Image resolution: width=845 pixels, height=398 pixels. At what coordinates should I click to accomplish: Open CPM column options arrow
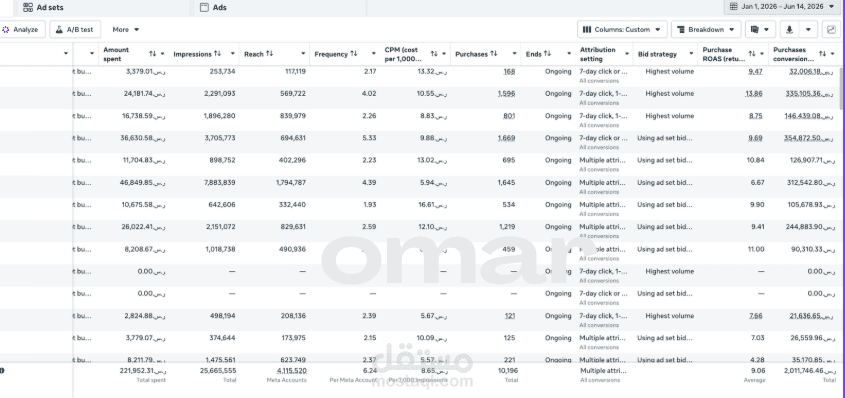[444, 54]
